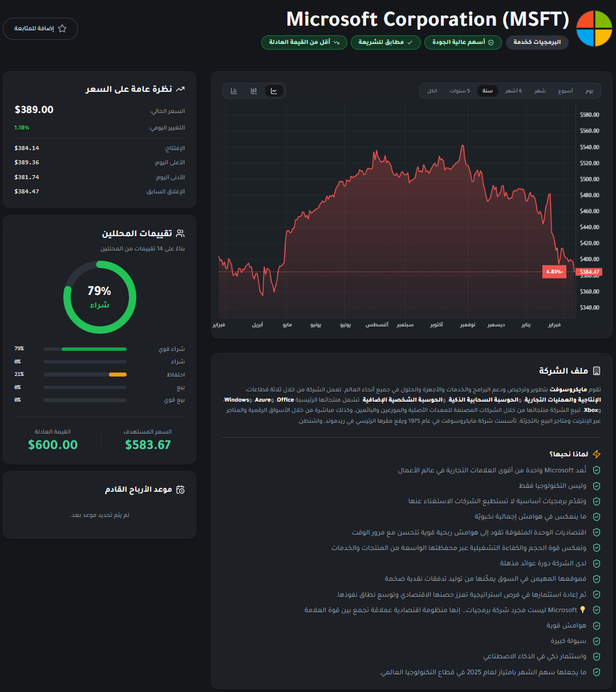
Task: Click the أقل من القيمة العادلة badge
Action: pos(304,43)
